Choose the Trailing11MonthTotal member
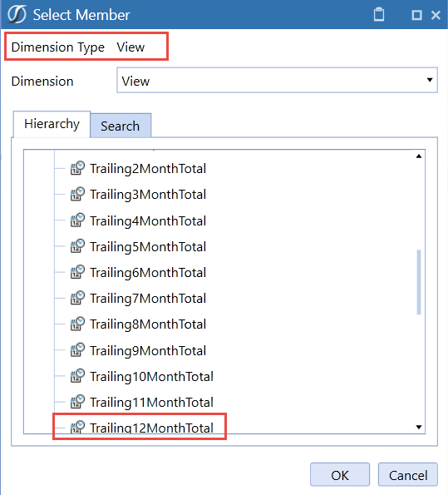This screenshot has width=448, height=495. pyautogui.click(x=152, y=402)
